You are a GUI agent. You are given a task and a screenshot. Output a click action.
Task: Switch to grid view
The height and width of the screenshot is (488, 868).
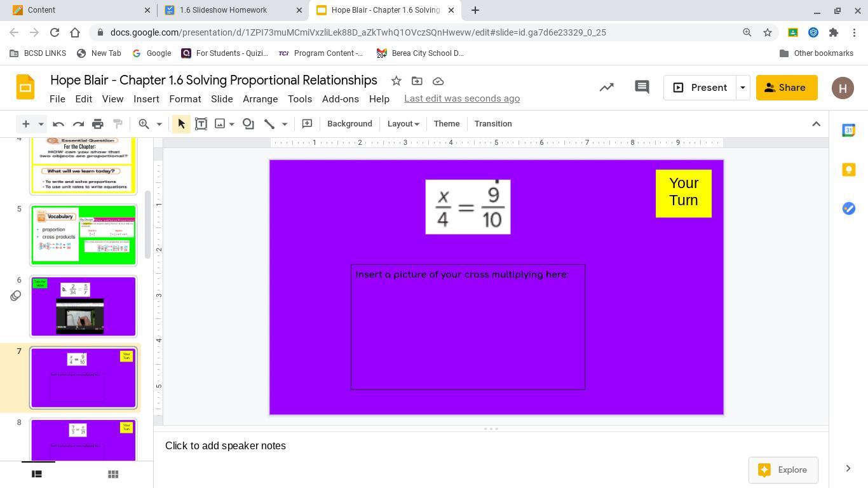(x=113, y=474)
